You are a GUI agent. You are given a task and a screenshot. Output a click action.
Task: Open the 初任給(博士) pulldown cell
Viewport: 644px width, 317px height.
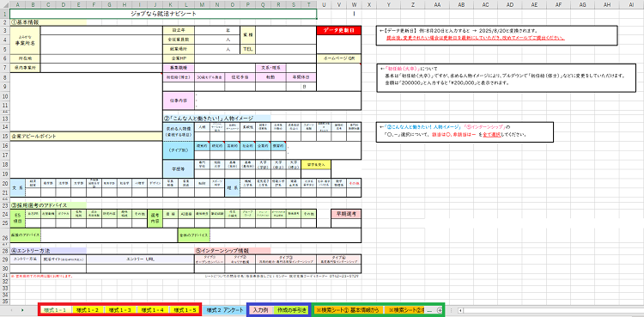(179, 76)
